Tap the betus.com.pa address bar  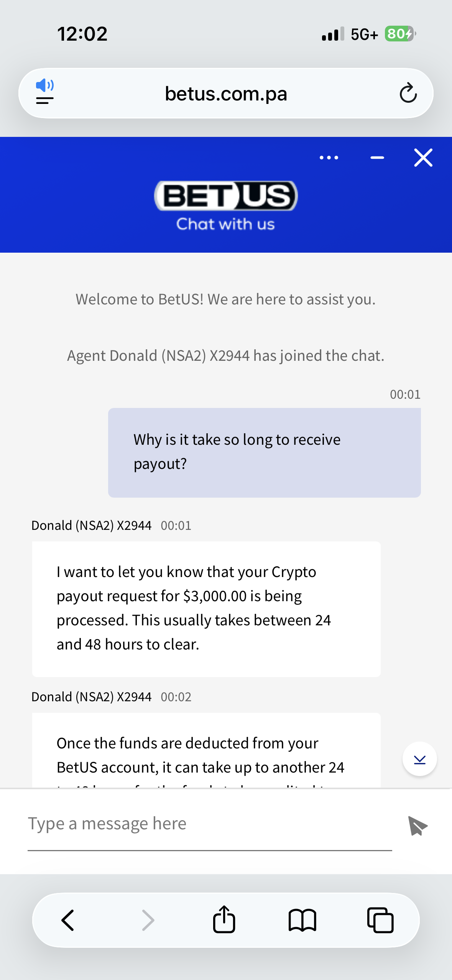click(x=226, y=94)
